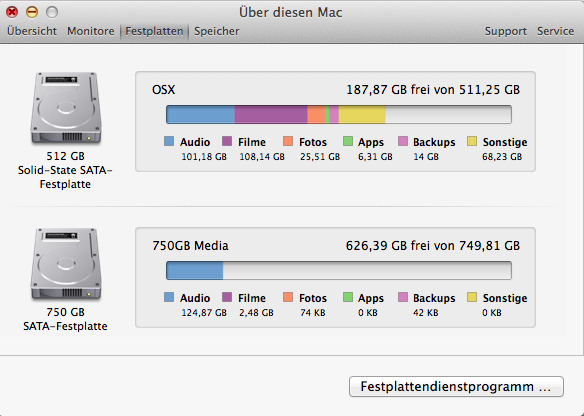Click the 750GB Media storage usage bar
The image size is (584, 416).
pyautogui.click(x=339, y=270)
